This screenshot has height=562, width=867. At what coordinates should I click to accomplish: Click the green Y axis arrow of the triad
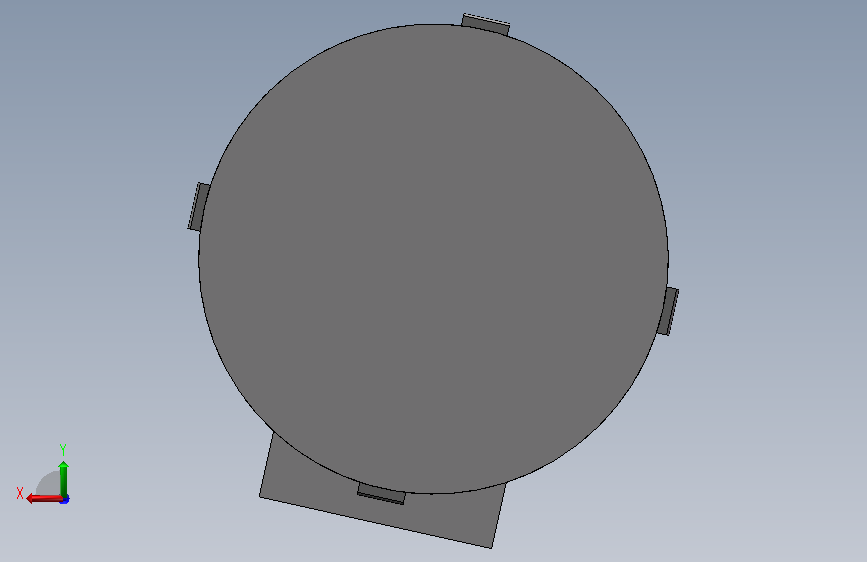tap(64, 479)
